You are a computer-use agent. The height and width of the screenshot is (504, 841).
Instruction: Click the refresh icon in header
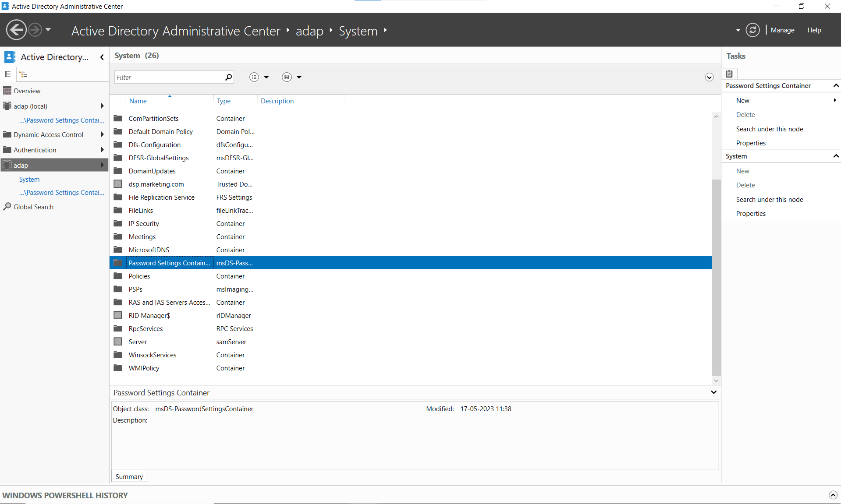[752, 30]
